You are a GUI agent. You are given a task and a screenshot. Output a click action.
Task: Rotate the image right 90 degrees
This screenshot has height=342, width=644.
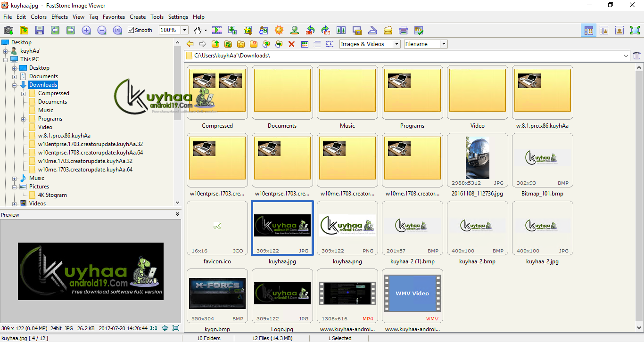point(326,30)
